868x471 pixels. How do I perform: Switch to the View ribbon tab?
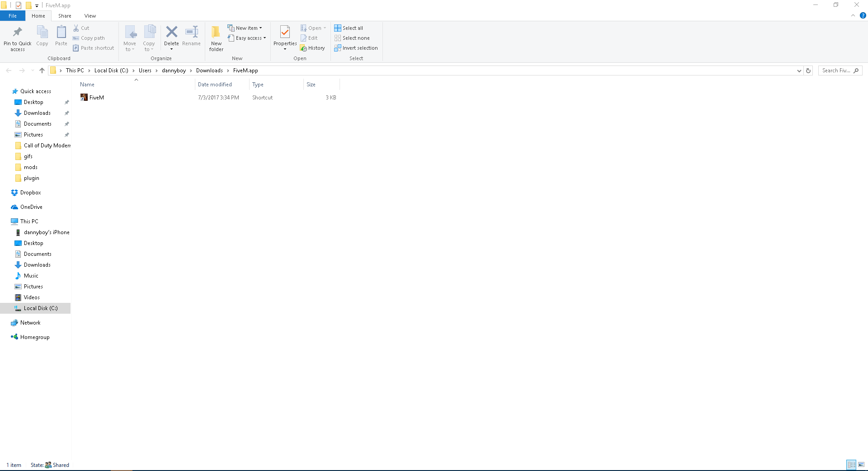90,16
